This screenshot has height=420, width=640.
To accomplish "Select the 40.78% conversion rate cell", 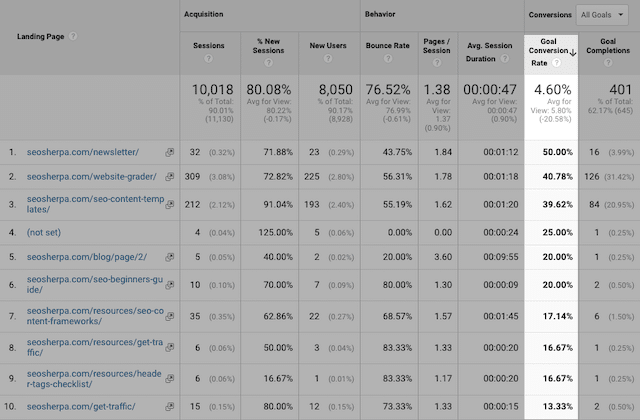I will point(558,177).
